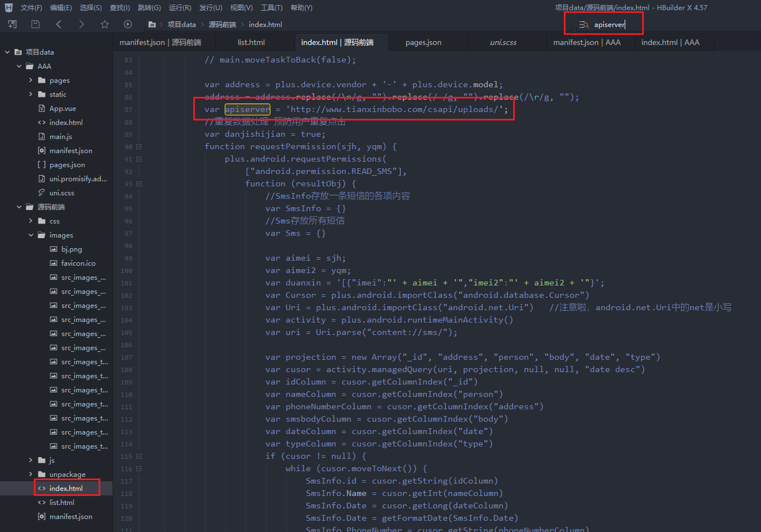This screenshot has width=761, height=532.
Task: Go back using the left arrow icon
Action: pos(59,24)
